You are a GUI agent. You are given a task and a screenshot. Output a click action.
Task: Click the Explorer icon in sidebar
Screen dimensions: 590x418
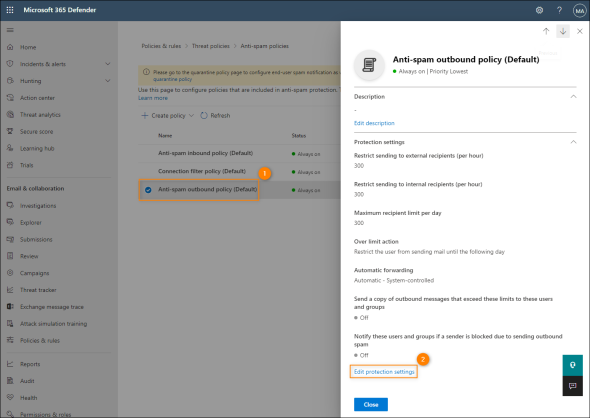coord(10,222)
